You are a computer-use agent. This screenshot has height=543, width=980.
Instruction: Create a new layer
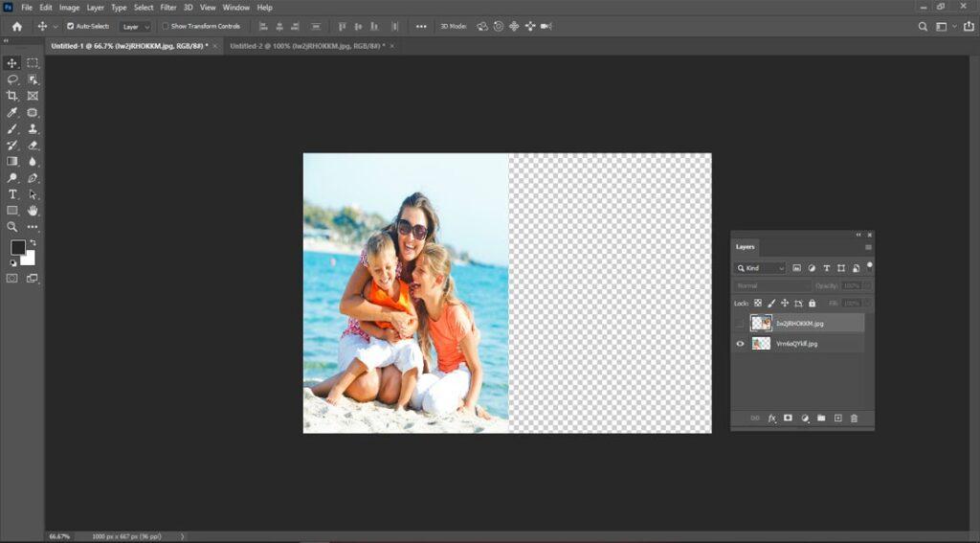[838, 418]
